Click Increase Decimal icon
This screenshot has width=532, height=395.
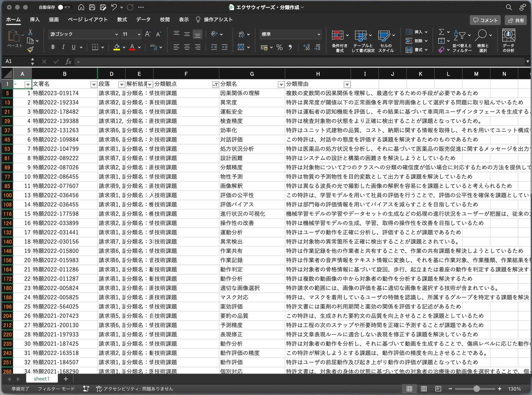[307, 47]
